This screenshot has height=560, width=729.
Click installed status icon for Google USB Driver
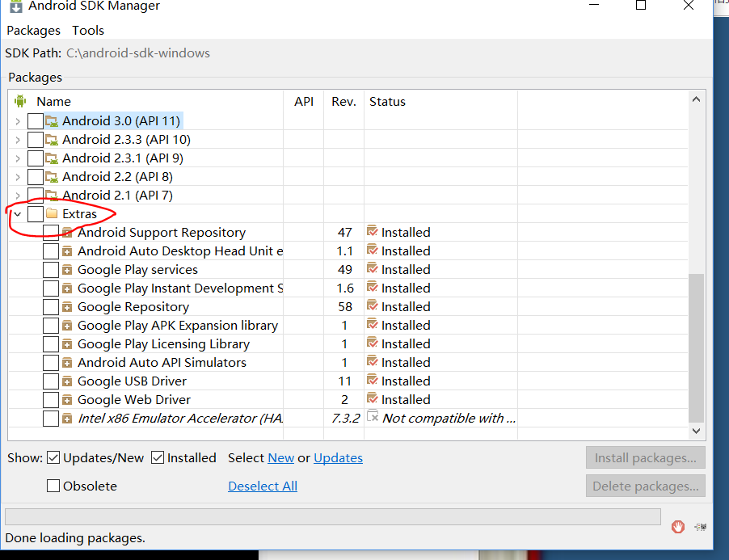tap(372, 380)
